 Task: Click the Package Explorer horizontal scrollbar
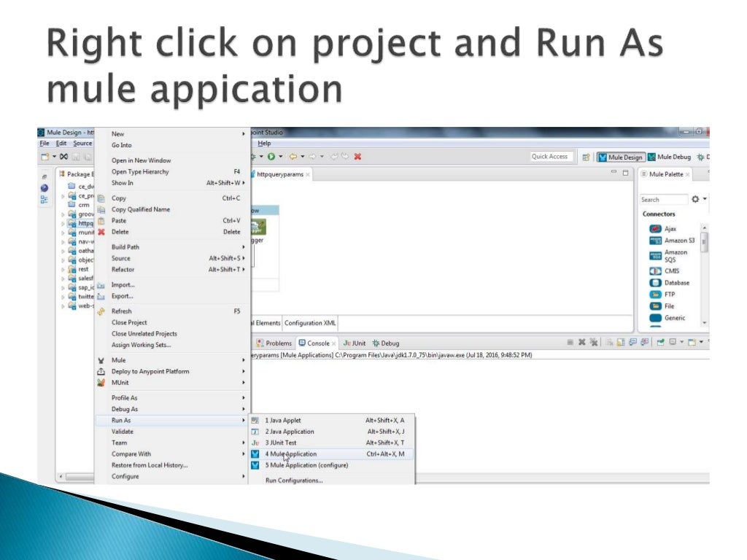(79, 476)
